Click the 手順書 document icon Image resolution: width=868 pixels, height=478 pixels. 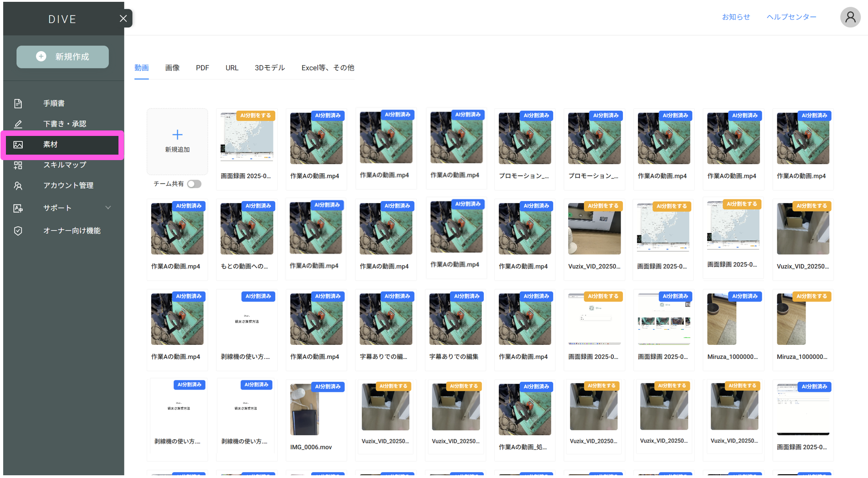click(x=18, y=104)
